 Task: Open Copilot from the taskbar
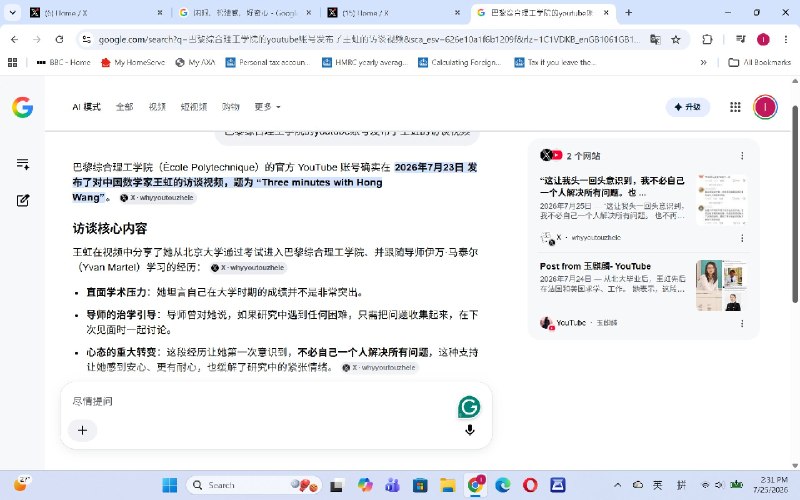[365, 485]
